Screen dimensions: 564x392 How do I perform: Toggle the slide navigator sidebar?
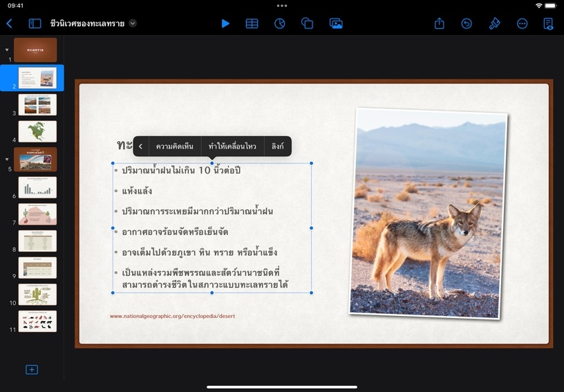click(x=35, y=24)
